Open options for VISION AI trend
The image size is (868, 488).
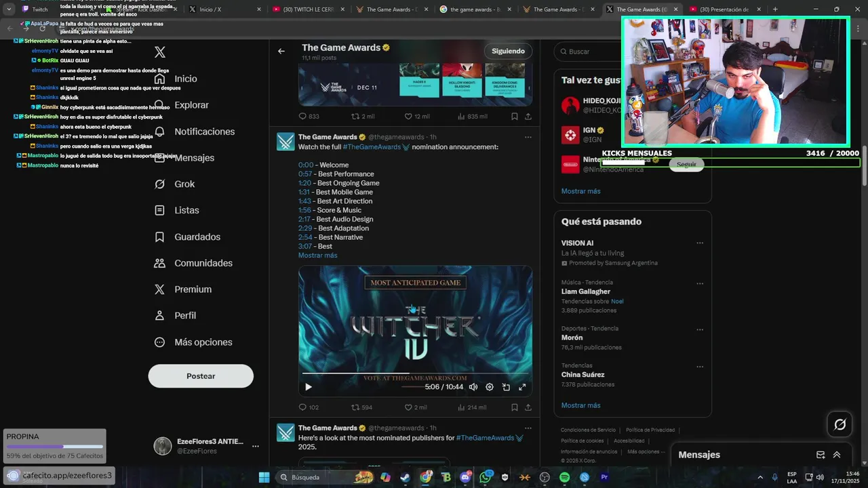coord(700,243)
